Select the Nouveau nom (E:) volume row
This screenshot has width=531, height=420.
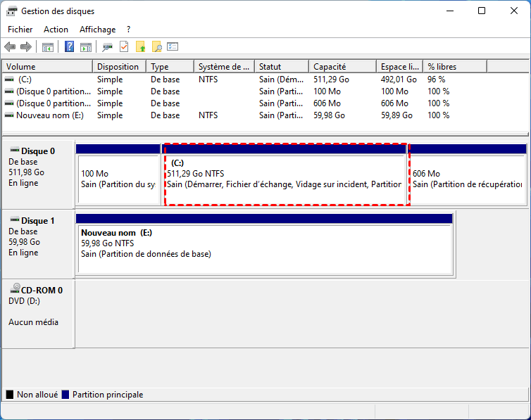coord(49,115)
